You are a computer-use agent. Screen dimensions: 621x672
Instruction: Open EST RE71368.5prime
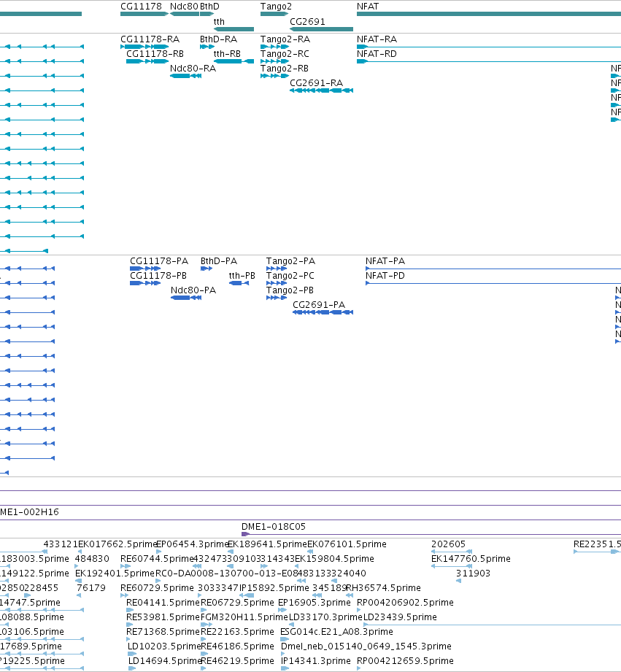[x=163, y=632]
